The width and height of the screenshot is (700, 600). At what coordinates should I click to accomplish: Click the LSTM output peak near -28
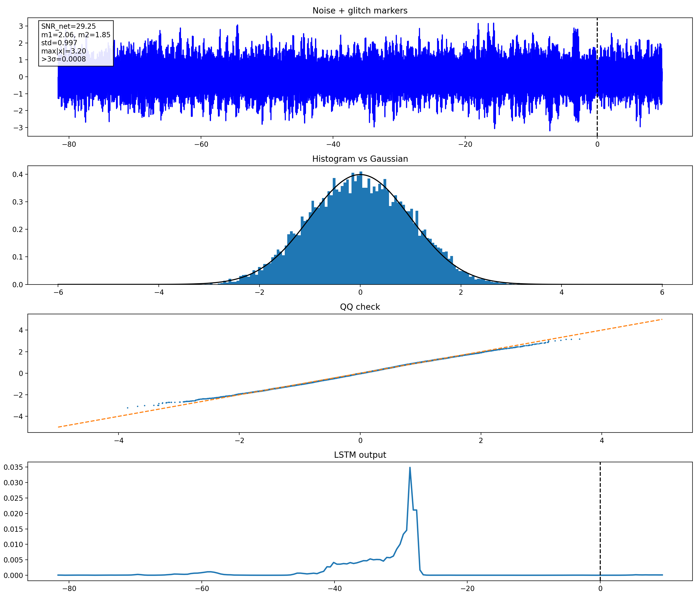(x=410, y=468)
